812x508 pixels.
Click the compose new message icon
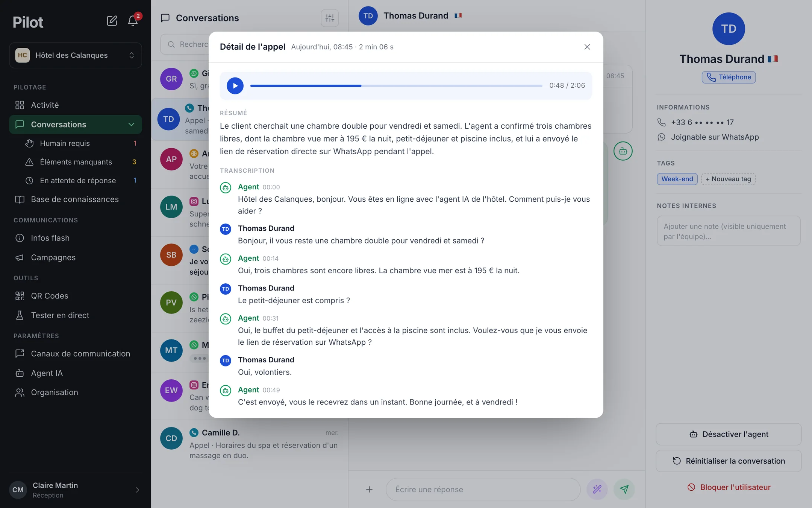coord(112,21)
